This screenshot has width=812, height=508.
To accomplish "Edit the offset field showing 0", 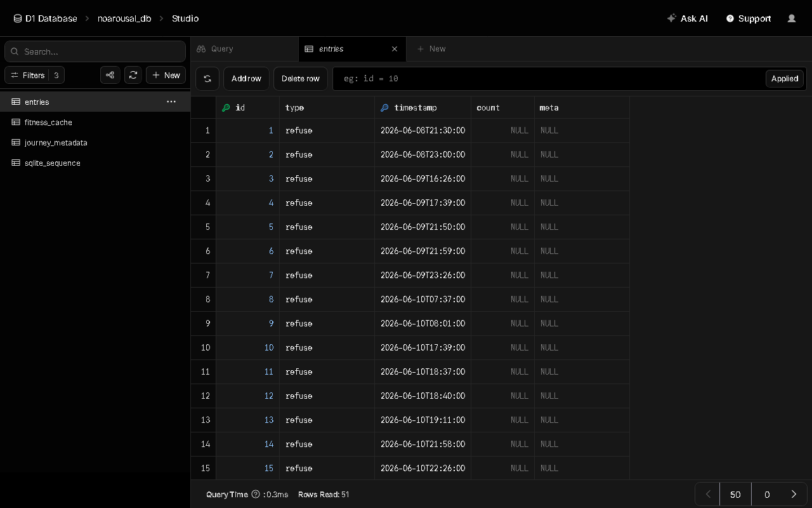I will pos(767,494).
